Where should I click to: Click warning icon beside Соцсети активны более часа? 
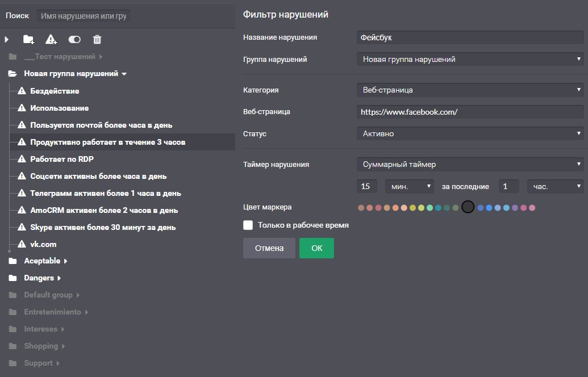click(x=22, y=176)
